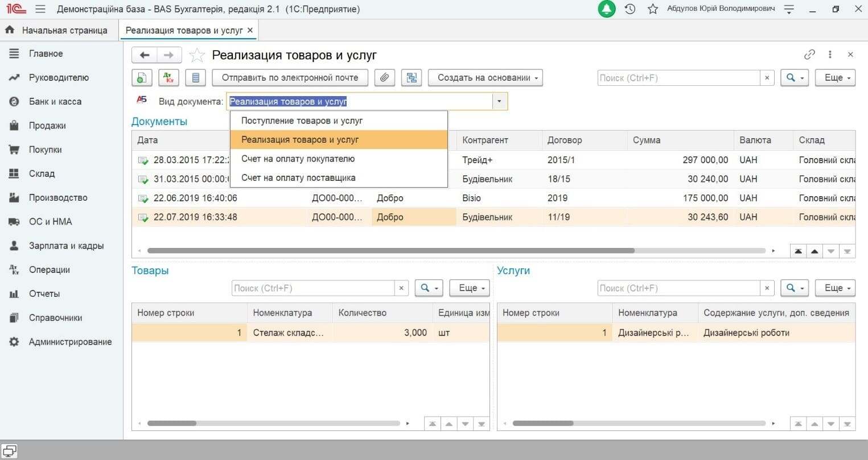Image resolution: width=868 pixels, height=460 pixels.
Task: Click the green notifications bell icon
Action: [x=607, y=9]
